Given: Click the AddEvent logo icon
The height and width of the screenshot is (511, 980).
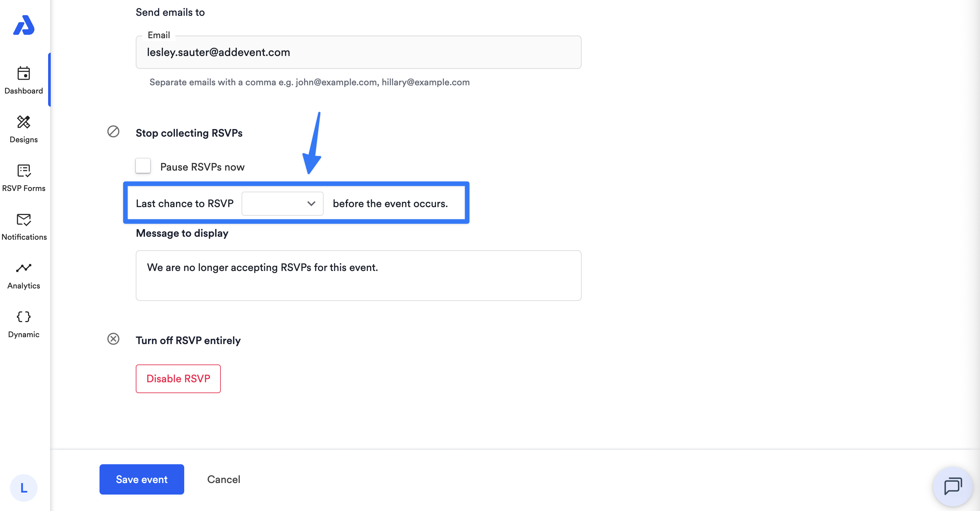Looking at the screenshot, I should coord(24,25).
